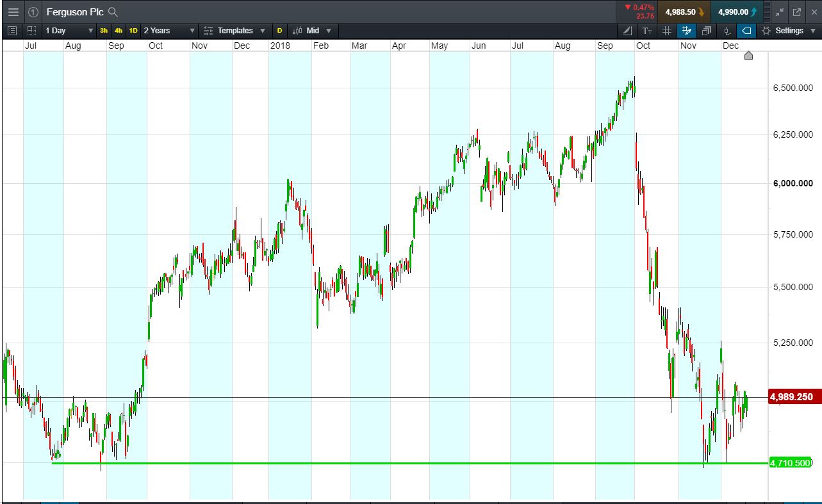
Task: Click the Jun label on the time axis
Action: [479, 45]
